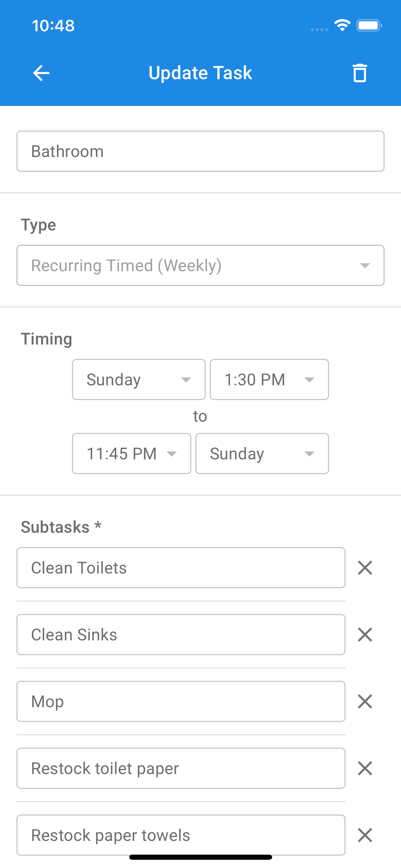The image size is (401, 868).
Task: Tap the back arrow icon
Action: point(41,73)
